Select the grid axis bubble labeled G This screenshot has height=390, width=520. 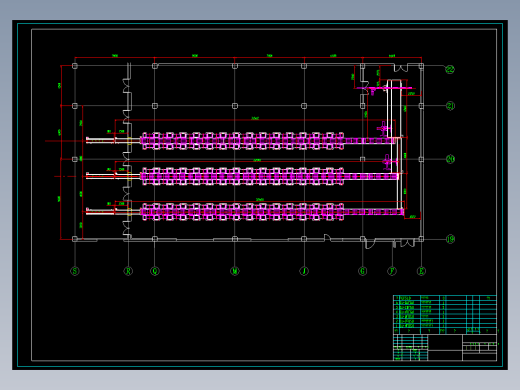(363, 271)
